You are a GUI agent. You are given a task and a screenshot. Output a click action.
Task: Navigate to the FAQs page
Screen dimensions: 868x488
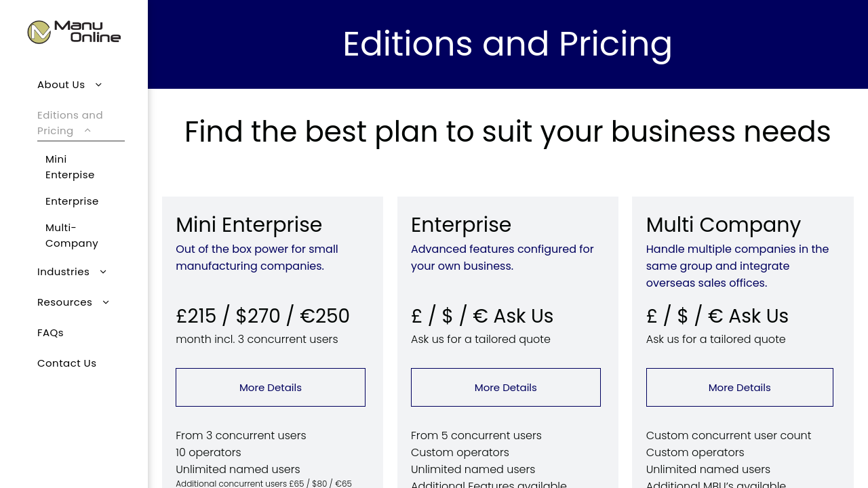tap(50, 333)
